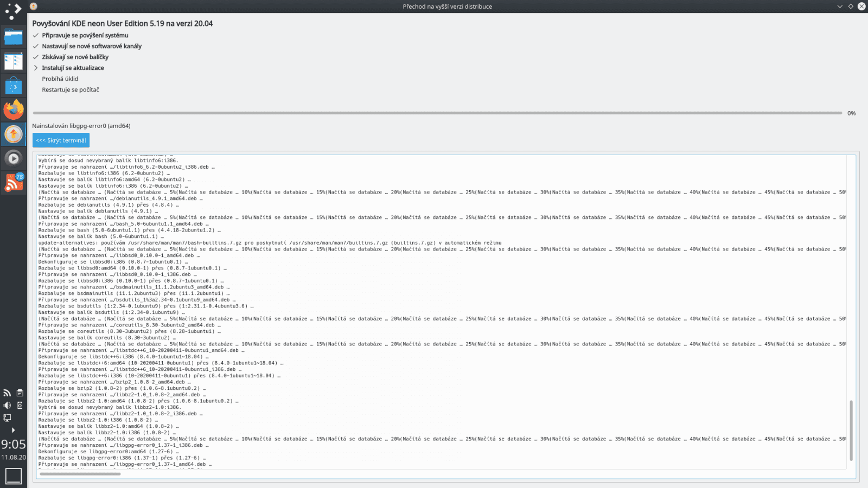This screenshot has width=868, height=488.
Task: Open the Dolphin file manager from the panel
Action: 14,37
